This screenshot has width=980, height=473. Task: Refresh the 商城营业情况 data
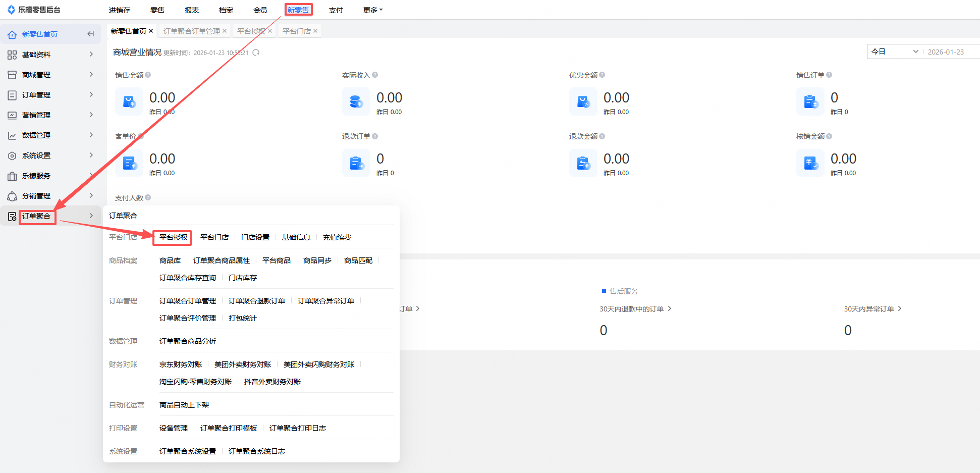pyautogui.click(x=256, y=52)
